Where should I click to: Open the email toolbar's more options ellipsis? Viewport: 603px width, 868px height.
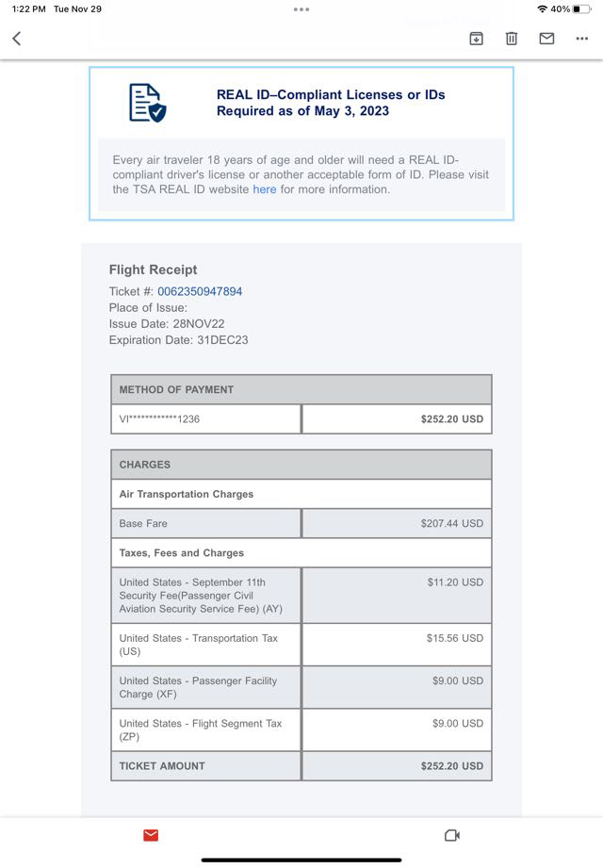coord(581,39)
